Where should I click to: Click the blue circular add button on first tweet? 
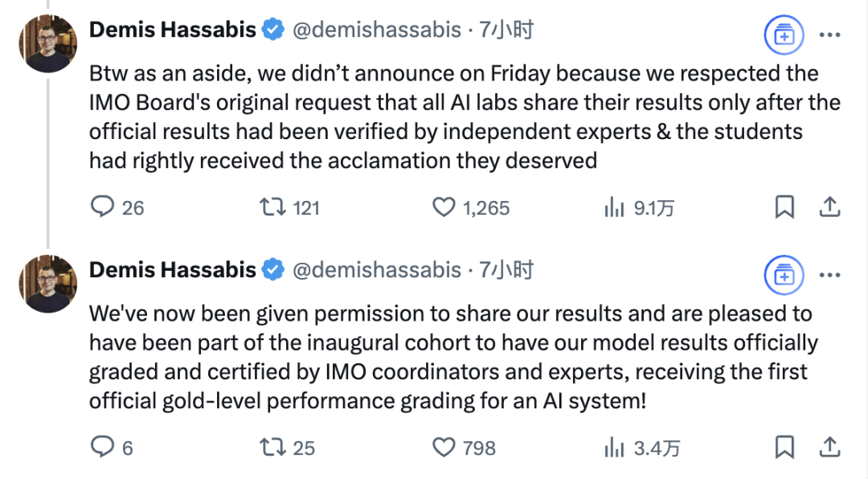(784, 35)
